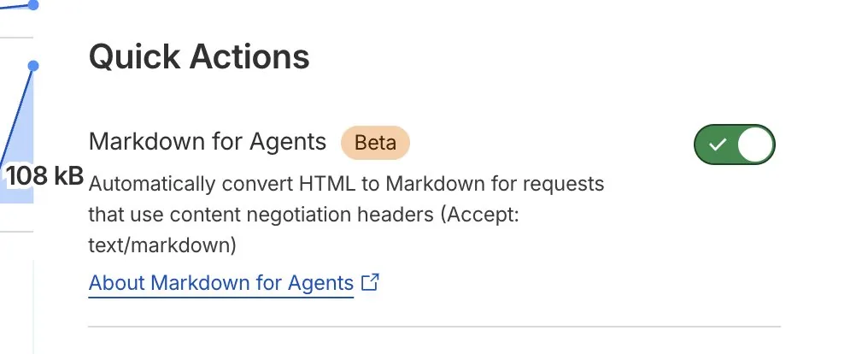The width and height of the screenshot is (868, 354).
Task: Select the chart data point above 108 kB
Action: coord(33,66)
